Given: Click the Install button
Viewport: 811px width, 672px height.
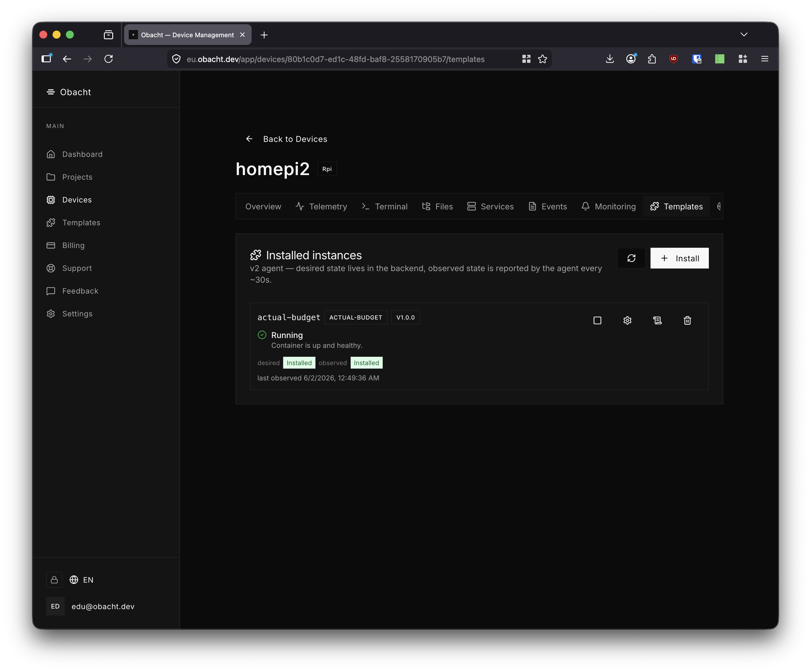Looking at the screenshot, I should tap(679, 258).
